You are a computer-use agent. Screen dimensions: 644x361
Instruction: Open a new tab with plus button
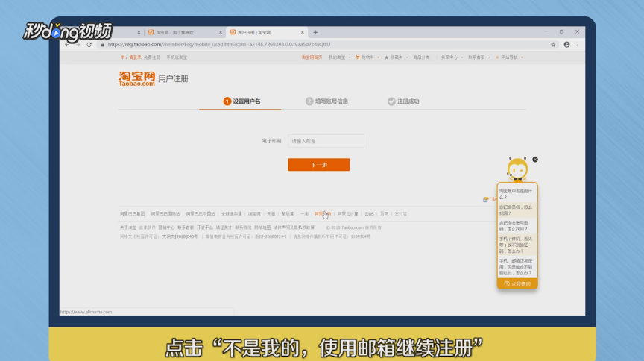tap(315, 32)
